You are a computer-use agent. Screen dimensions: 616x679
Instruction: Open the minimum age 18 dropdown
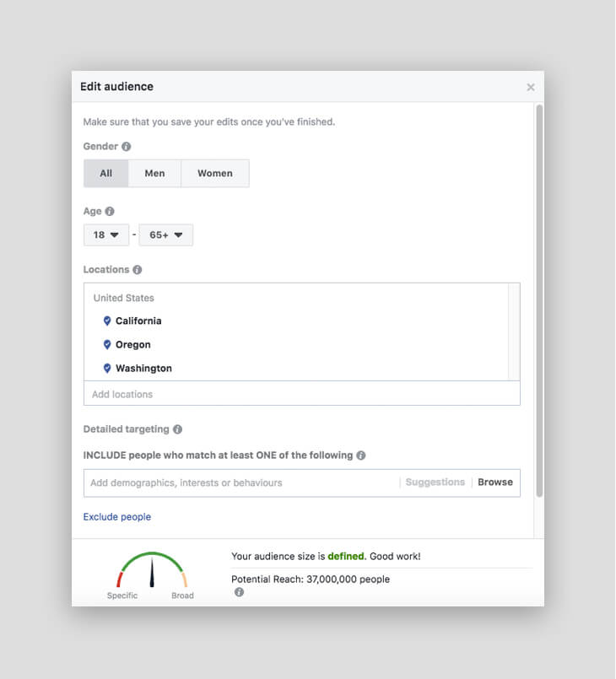[106, 235]
